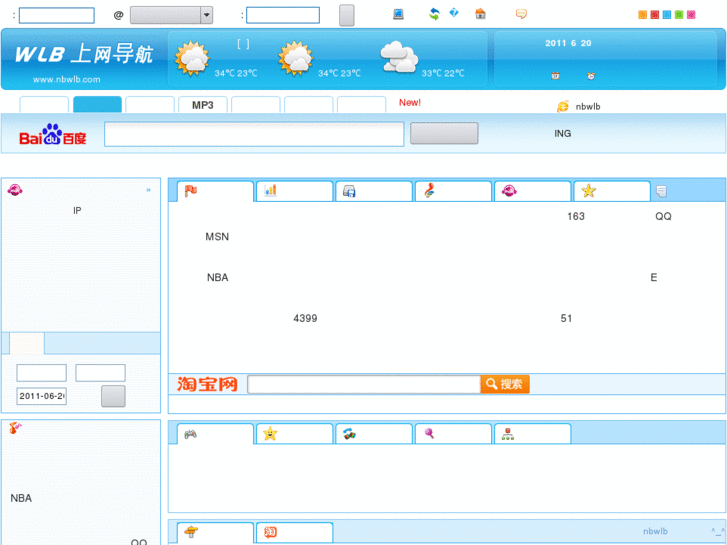Open the tab with magnifier icon
This screenshot has height=545, width=727.
point(452,434)
